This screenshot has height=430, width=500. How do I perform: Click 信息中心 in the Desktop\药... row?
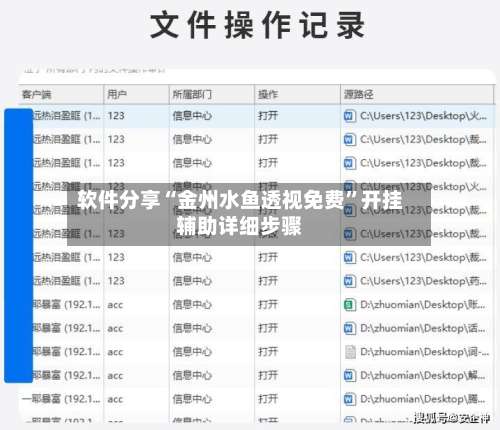click(x=192, y=281)
